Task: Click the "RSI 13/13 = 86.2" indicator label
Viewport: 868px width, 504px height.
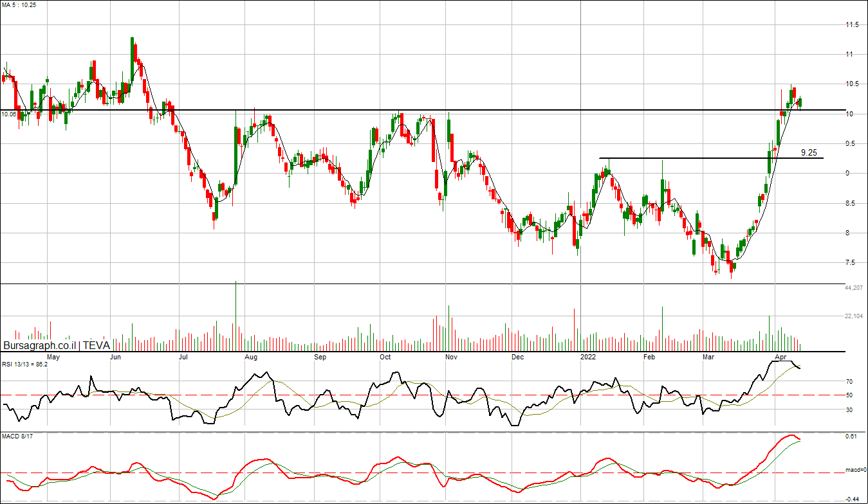Action: (25, 365)
